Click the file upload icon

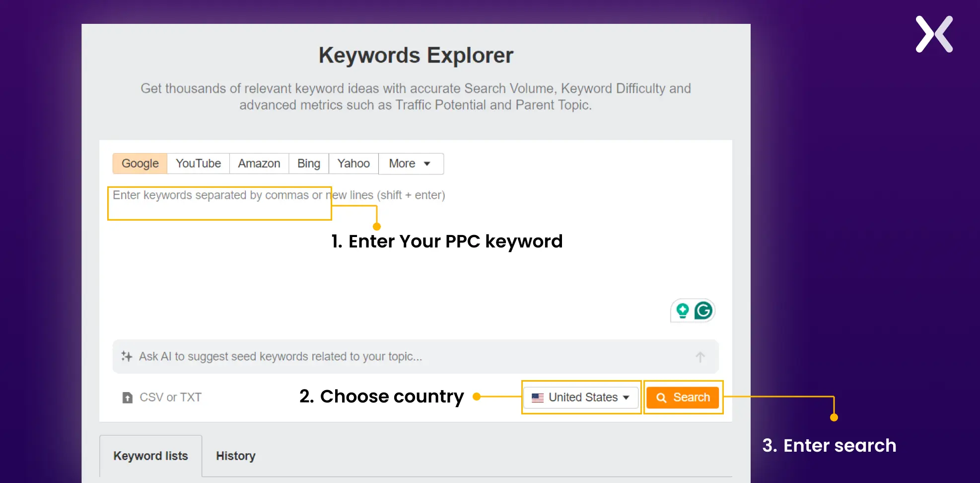128,398
